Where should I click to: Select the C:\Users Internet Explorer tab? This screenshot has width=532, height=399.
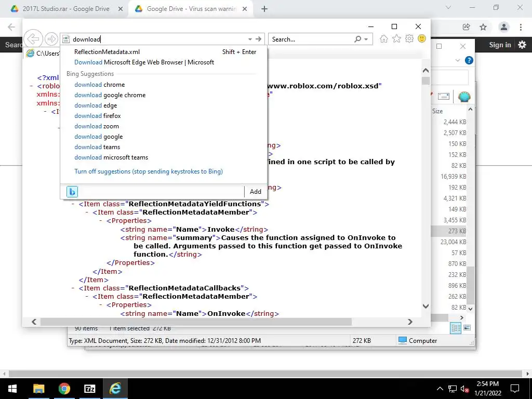42,54
